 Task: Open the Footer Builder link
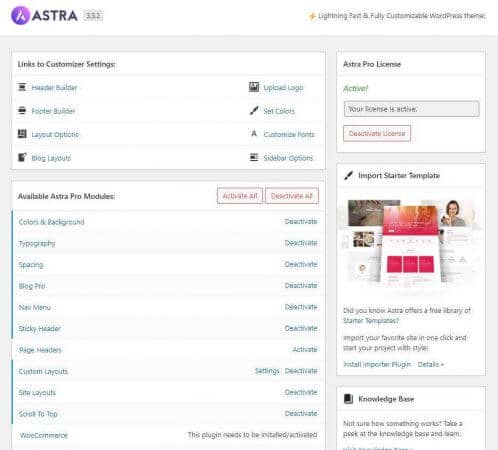tap(53, 111)
